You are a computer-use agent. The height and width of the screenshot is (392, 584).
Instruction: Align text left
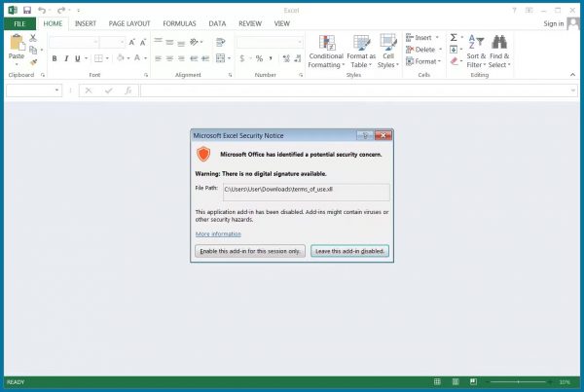click(x=159, y=58)
